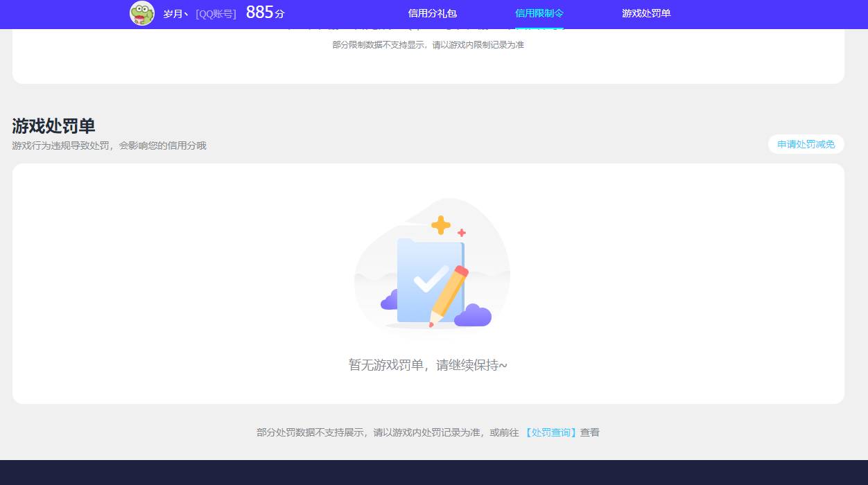The height and width of the screenshot is (485, 868).
Task: Switch to the 信用限制令 tab
Action: (540, 14)
